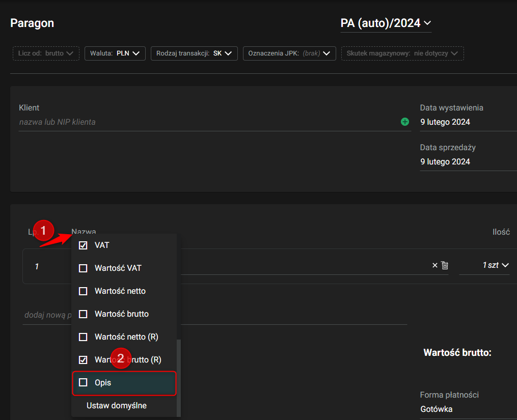This screenshot has height=420, width=517.
Task: Click Ustaw domyślne menu entry
Action: [x=117, y=406]
